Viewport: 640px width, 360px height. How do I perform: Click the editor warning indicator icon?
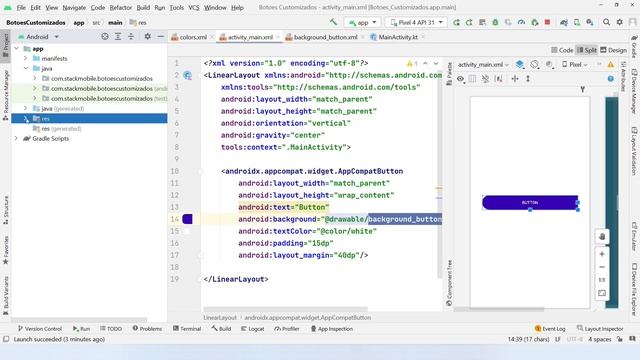click(x=412, y=63)
